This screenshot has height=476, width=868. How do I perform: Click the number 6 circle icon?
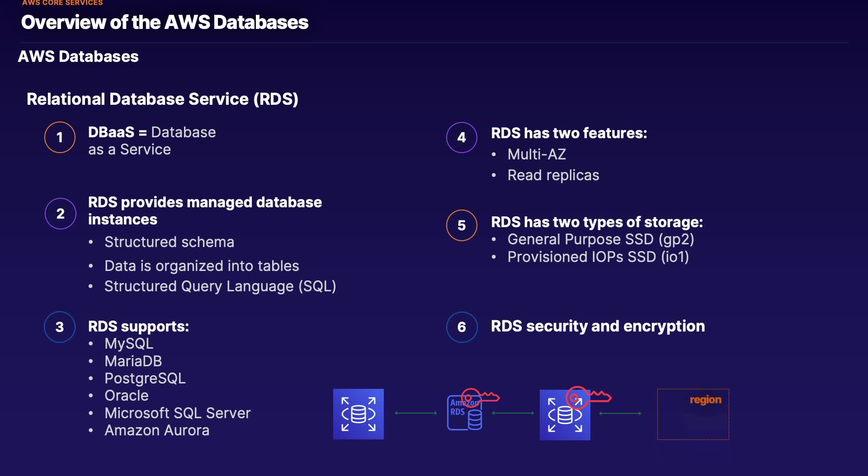462,327
